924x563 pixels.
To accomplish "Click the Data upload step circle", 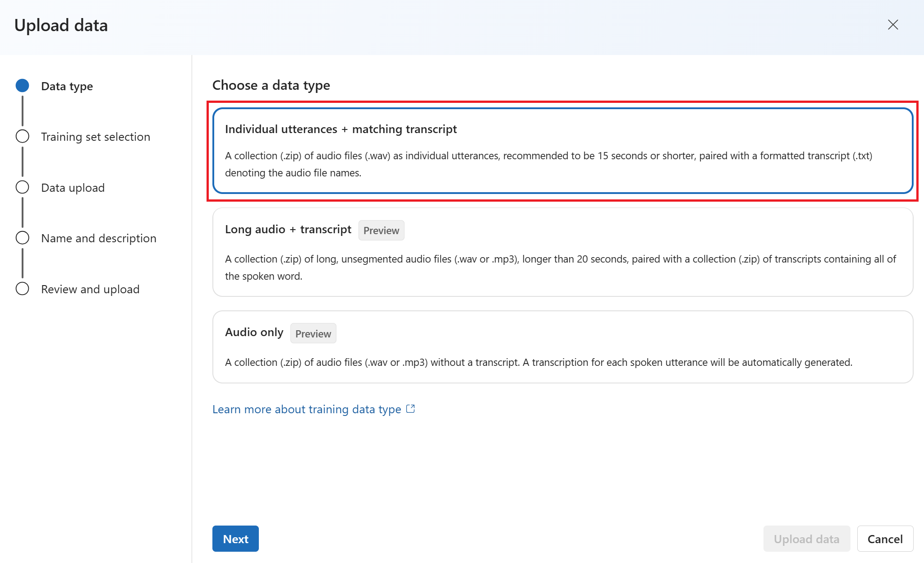I will click(22, 187).
